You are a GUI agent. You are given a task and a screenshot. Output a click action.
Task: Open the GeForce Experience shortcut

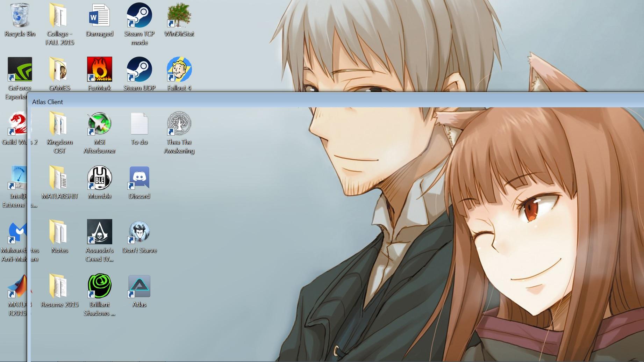[x=20, y=70]
